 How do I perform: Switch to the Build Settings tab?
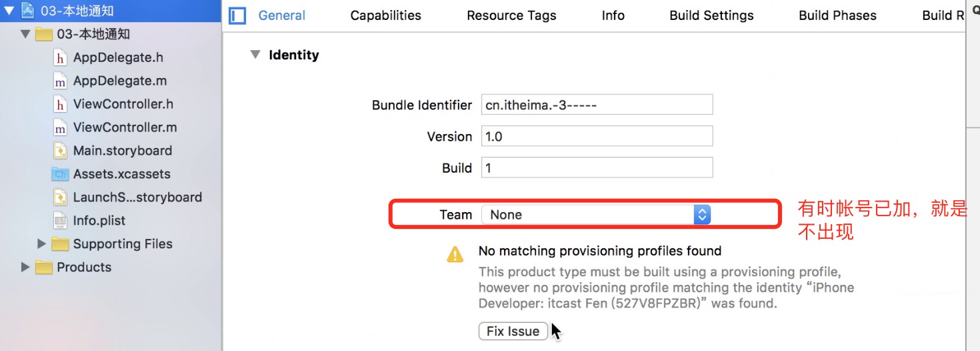tap(711, 15)
